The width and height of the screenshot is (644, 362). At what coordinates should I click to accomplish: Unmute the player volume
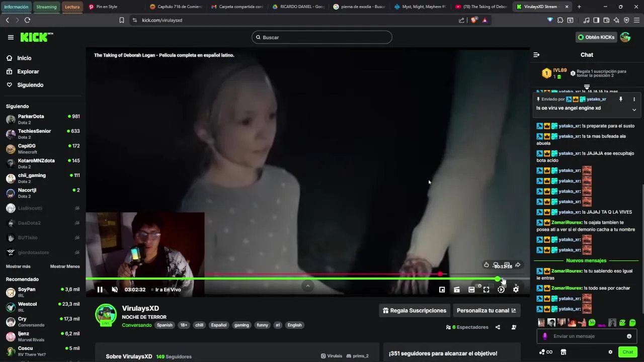(115, 290)
